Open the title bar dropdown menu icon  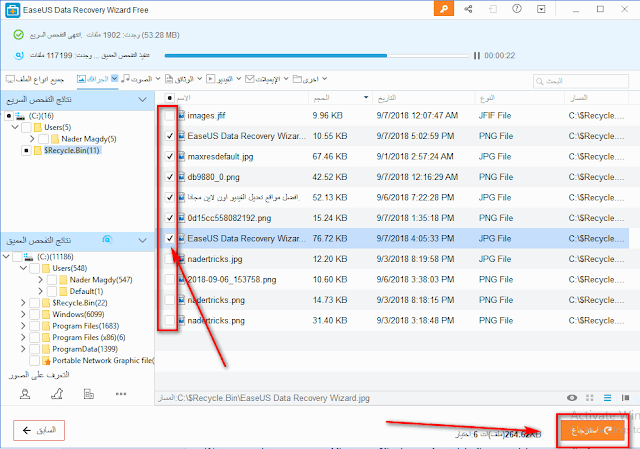pos(541,9)
